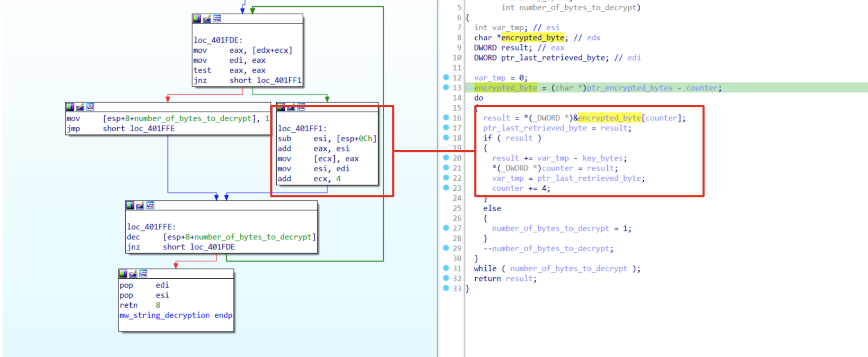Click pencil icon on 'retn 8' node header
The height and width of the screenshot is (357, 868).
pos(133,274)
